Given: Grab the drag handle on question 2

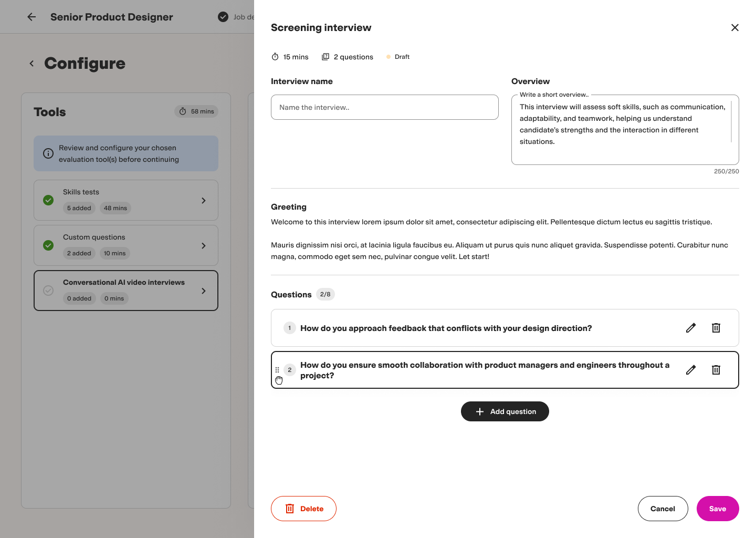Looking at the screenshot, I should (x=277, y=370).
